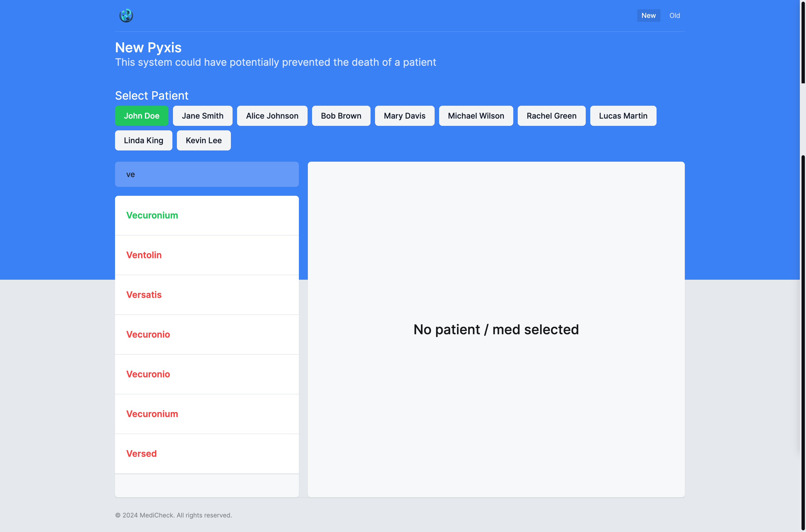
Task: Select the first red Vecuronio entry
Action: tap(148, 335)
